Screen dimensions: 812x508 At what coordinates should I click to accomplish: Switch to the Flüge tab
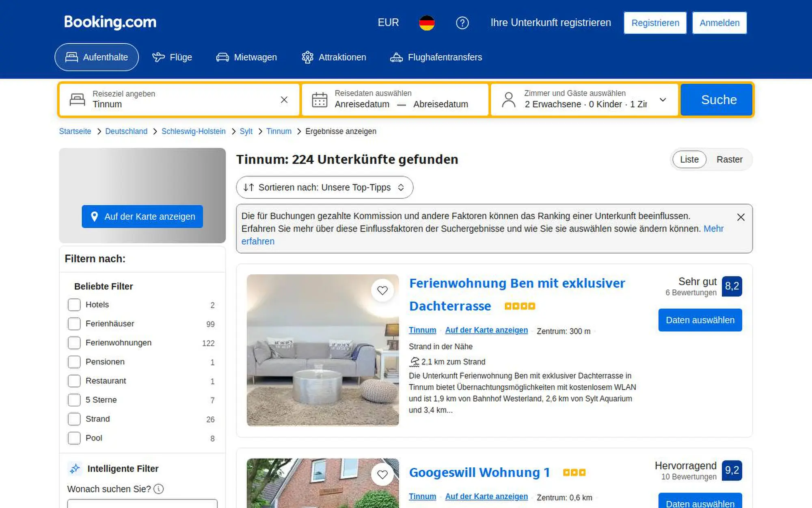point(172,57)
